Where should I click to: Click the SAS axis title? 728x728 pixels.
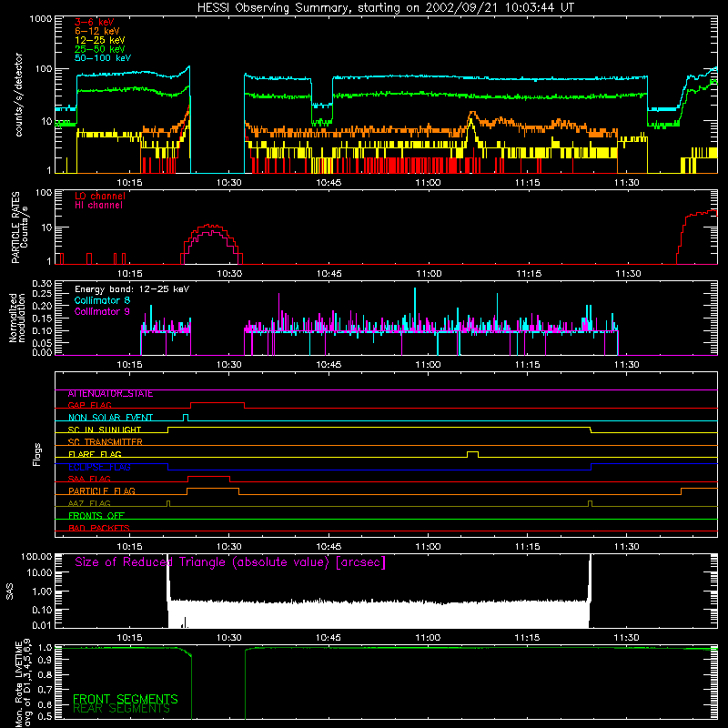click(9, 591)
